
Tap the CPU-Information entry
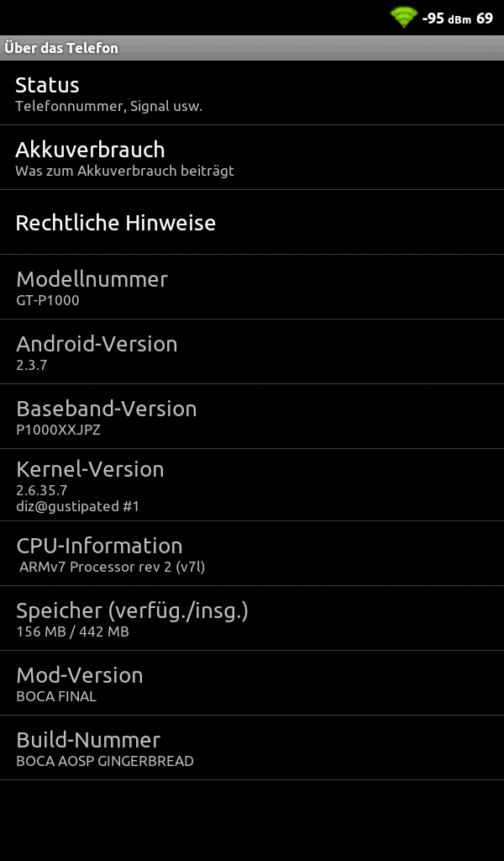tap(252, 553)
